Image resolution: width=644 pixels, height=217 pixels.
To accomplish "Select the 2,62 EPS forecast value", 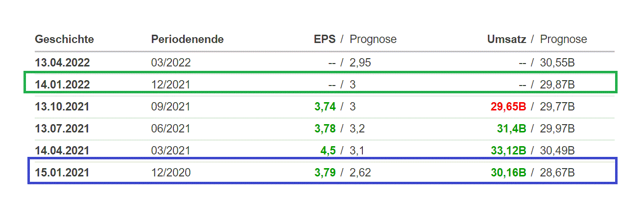I will tap(360, 173).
